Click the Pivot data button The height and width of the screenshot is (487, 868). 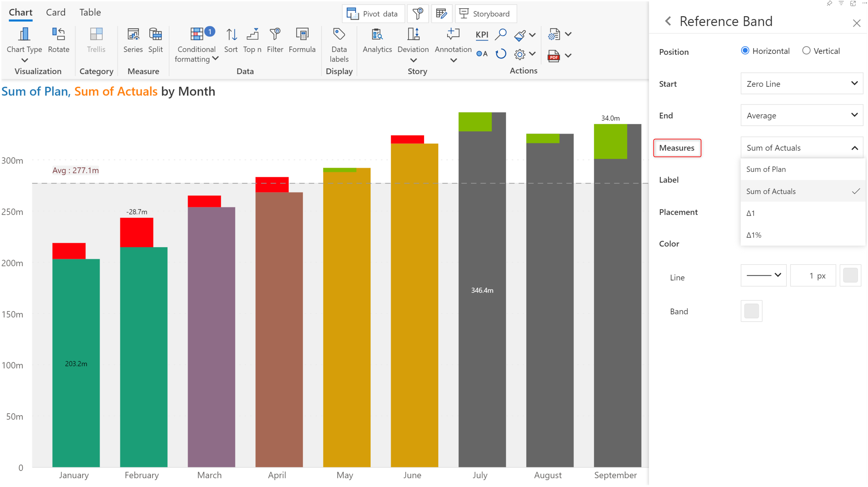373,14
